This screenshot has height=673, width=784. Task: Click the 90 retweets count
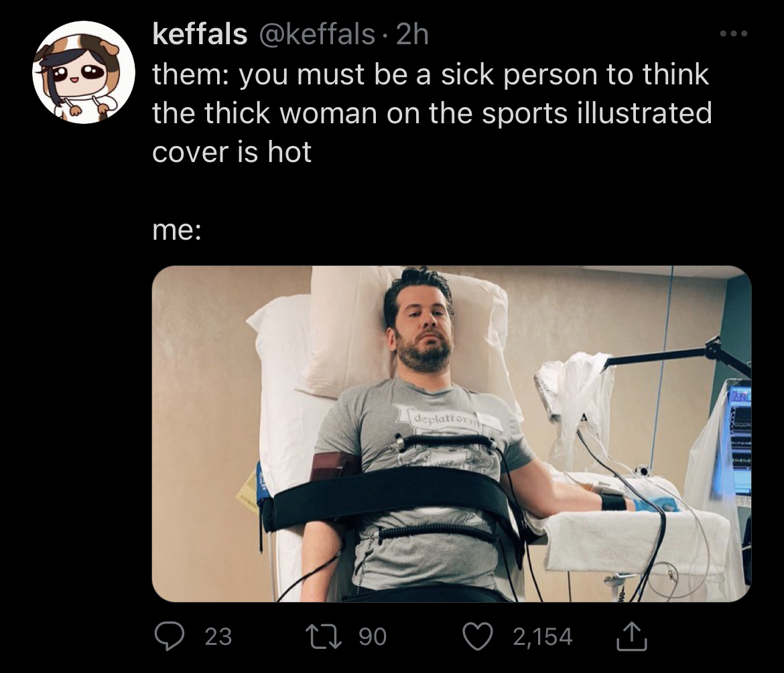pos(373,637)
